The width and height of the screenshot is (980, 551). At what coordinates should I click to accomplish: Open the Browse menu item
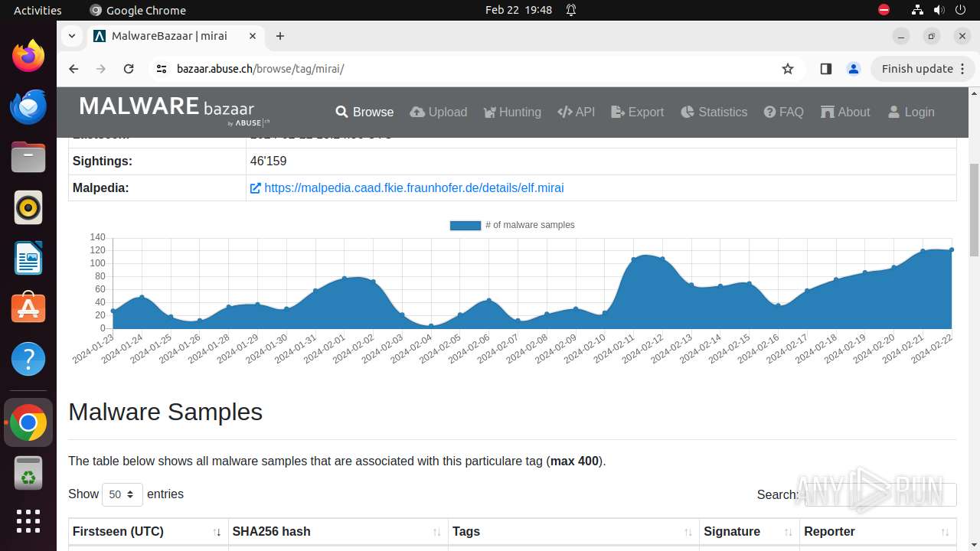(x=364, y=112)
